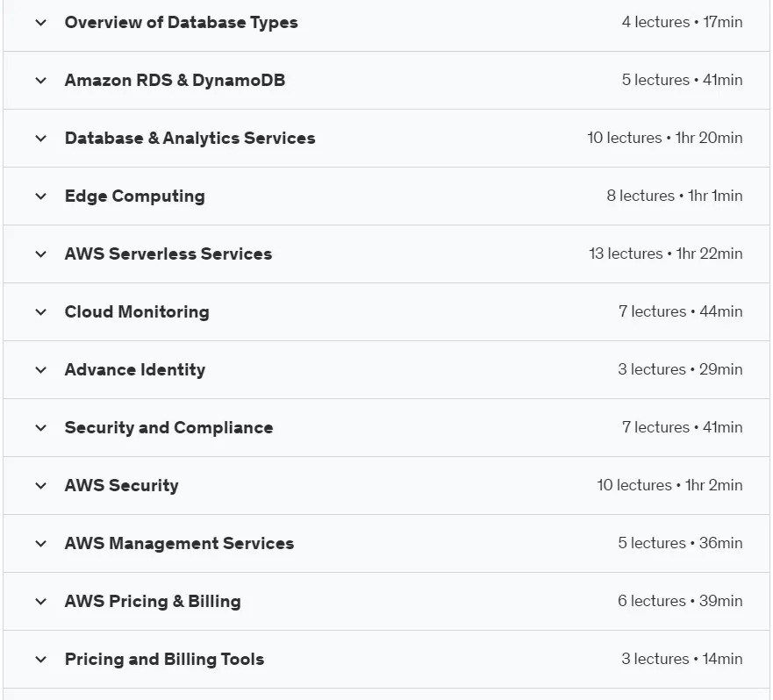
Task: Expand the Advance Identity chevron
Action: coord(41,370)
